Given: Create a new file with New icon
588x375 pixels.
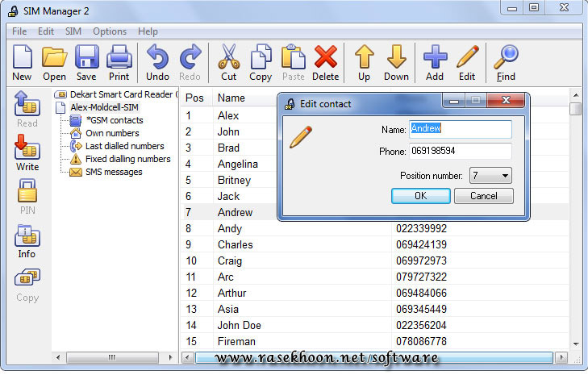Looking at the screenshot, I should pos(22,62).
